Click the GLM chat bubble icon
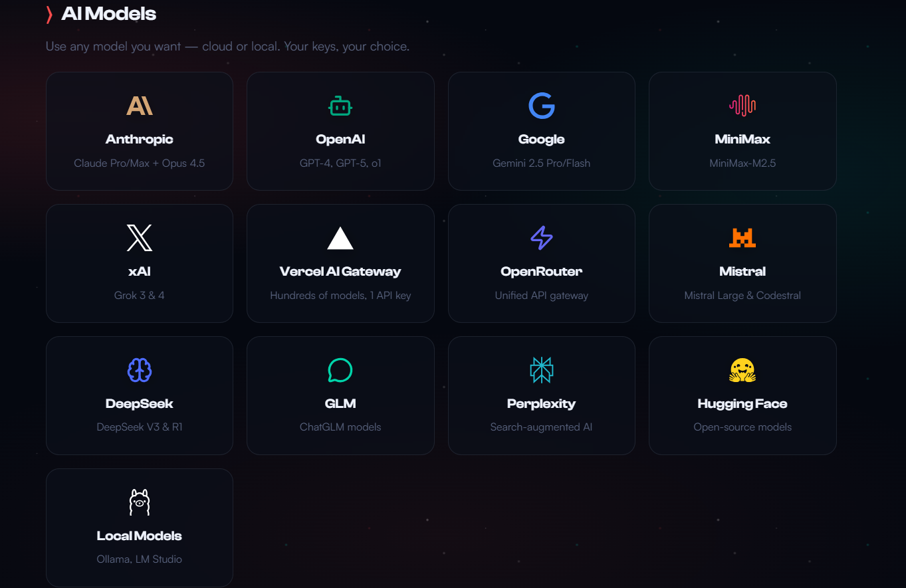 (x=340, y=370)
